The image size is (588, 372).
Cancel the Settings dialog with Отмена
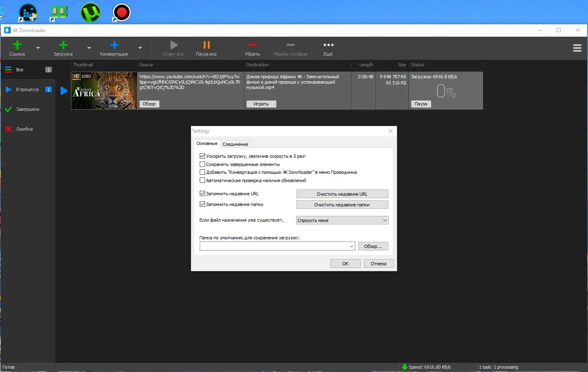tap(379, 264)
